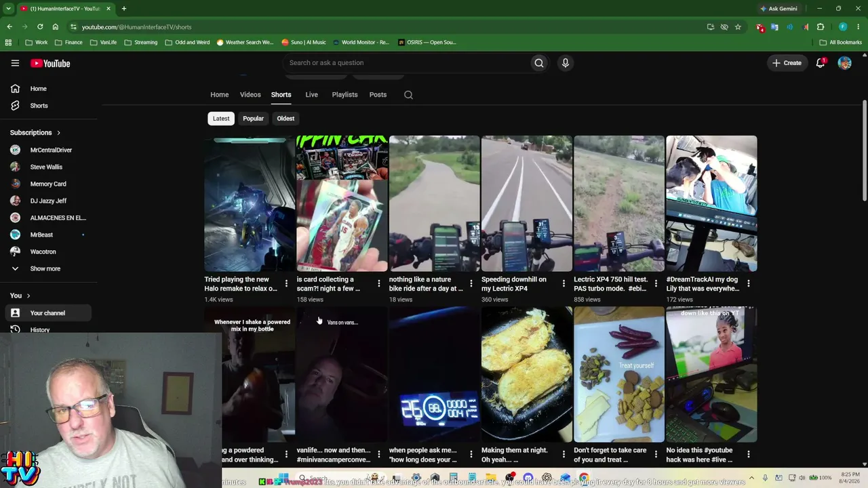Switch to the channel Home tab
The width and height of the screenshot is (868, 488).
pyautogui.click(x=219, y=95)
